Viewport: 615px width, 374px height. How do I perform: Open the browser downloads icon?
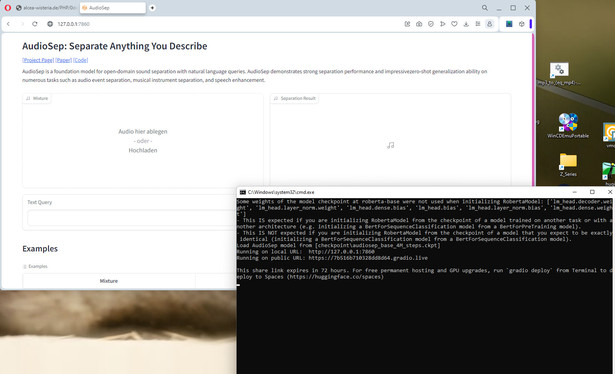(466, 24)
